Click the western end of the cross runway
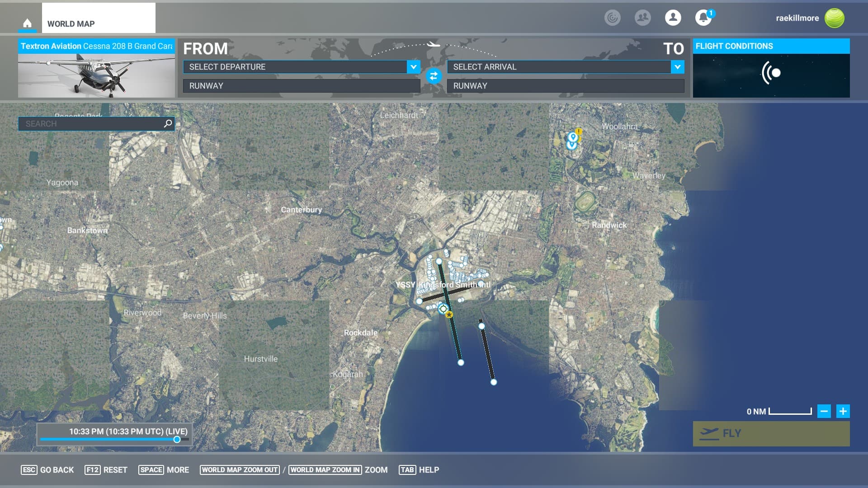The height and width of the screenshot is (488, 868). pos(420,301)
